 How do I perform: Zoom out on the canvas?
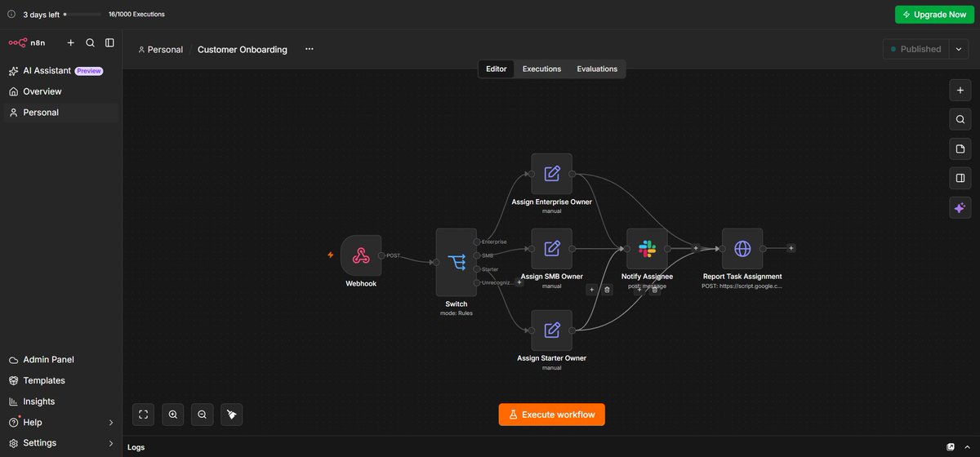click(x=202, y=415)
